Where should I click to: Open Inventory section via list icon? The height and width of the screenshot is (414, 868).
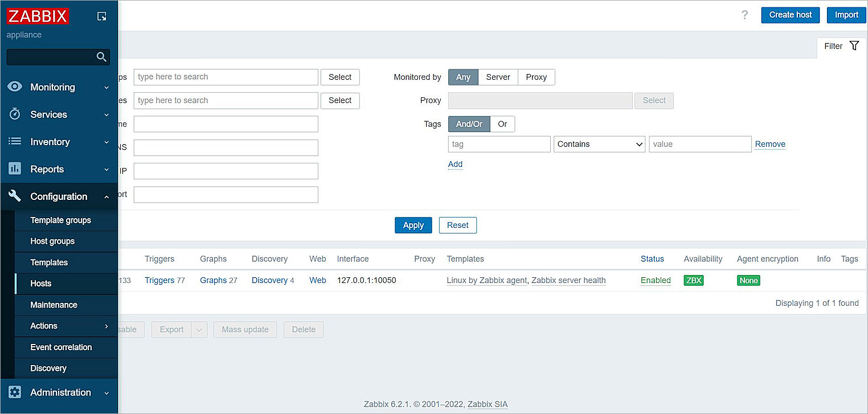pyautogui.click(x=15, y=142)
